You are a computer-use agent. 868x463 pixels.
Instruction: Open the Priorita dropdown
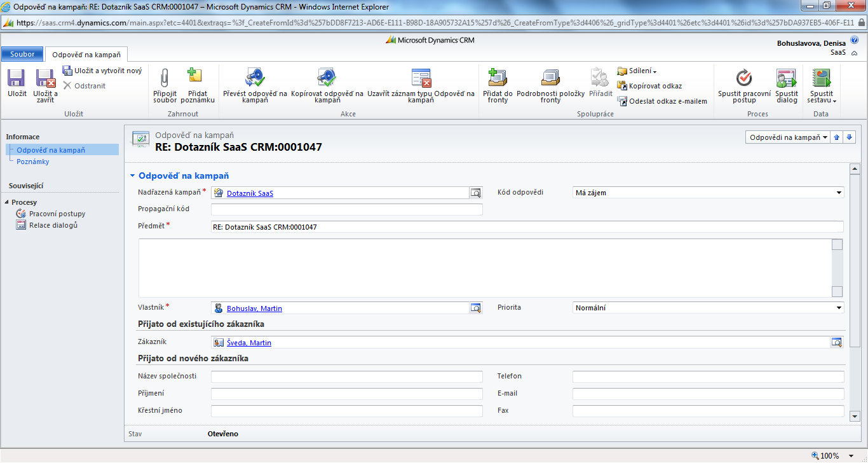pos(709,308)
